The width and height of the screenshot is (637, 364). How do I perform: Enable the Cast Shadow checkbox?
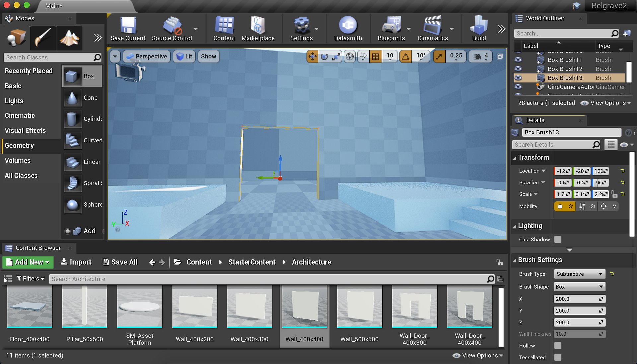(558, 239)
